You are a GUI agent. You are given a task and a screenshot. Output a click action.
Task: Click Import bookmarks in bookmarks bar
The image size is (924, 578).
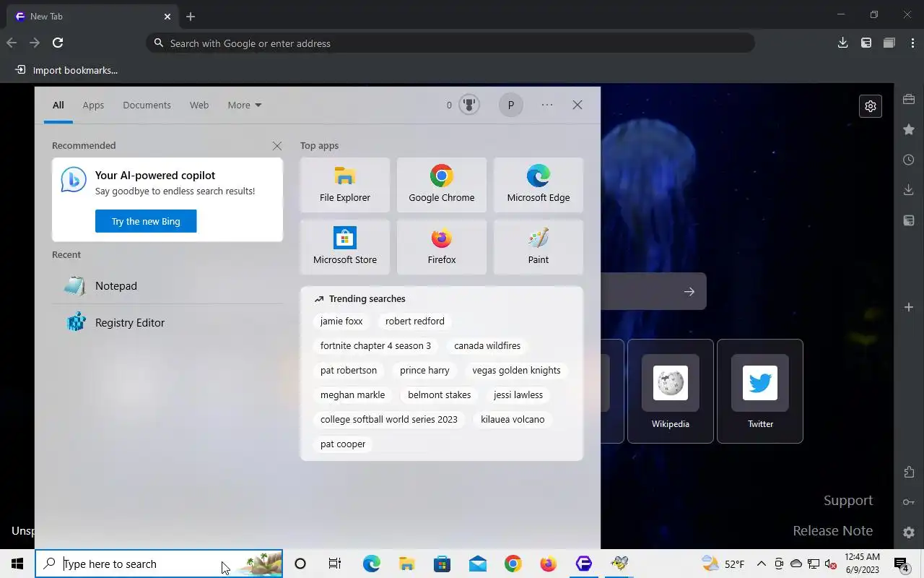point(66,70)
